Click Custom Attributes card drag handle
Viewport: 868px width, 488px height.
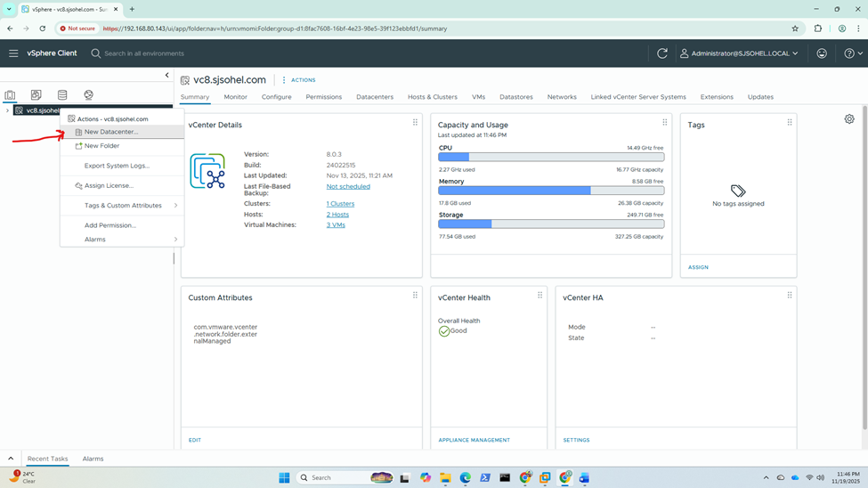[415, 296]
